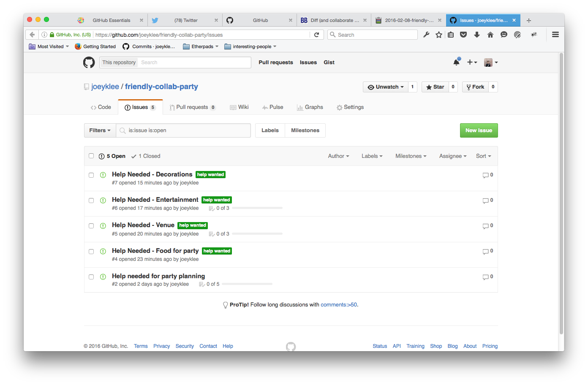This screenshot has height=385, width=588.
Task: Click the green New issue button
Action: [x=479, y=130]
